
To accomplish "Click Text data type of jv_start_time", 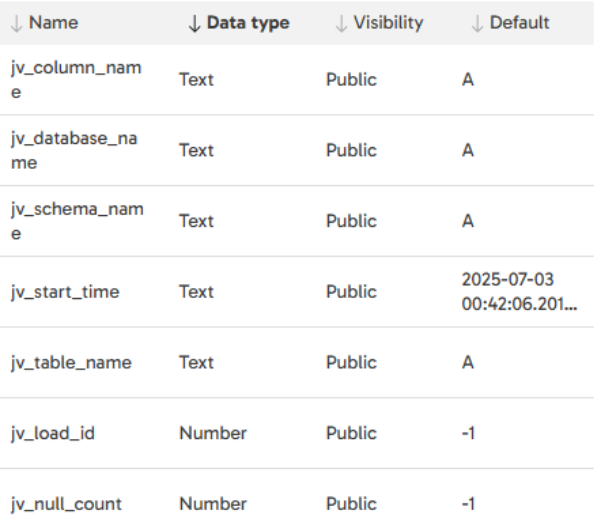I will (196, 292).
